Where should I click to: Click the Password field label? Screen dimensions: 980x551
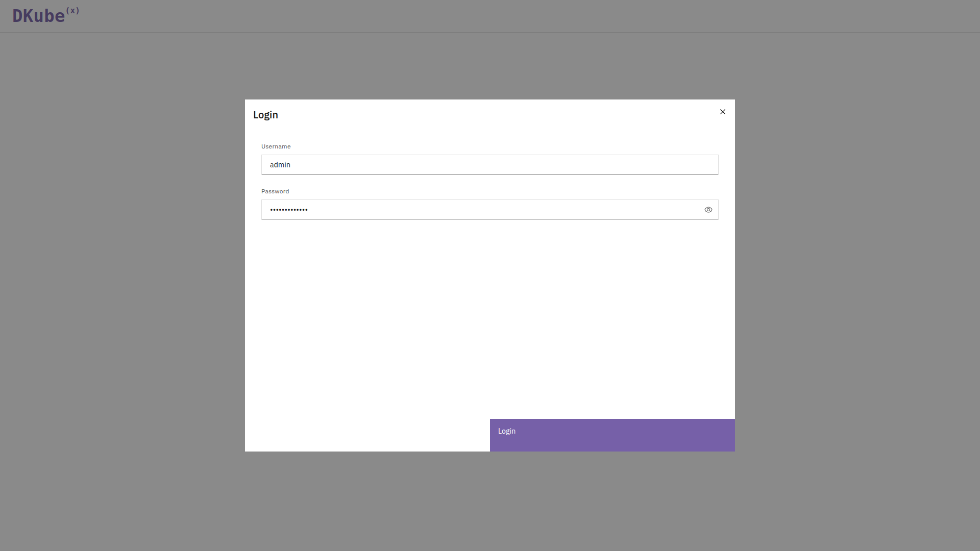tap(275, 191)
